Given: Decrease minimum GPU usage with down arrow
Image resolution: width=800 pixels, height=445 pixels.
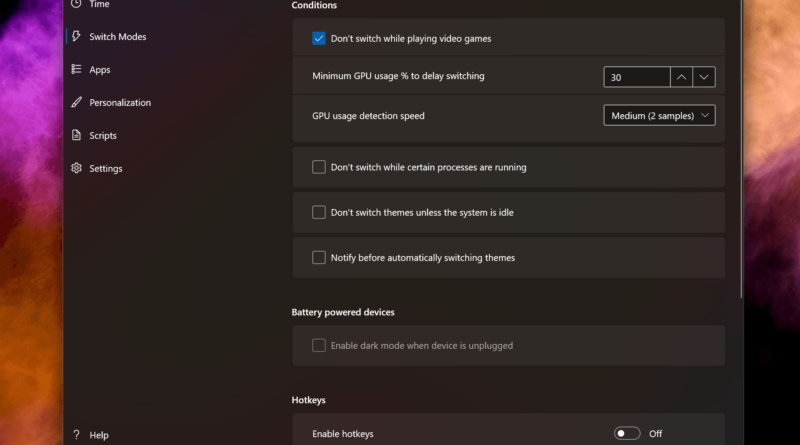Looking at the screenshot, I should point(704,77).
